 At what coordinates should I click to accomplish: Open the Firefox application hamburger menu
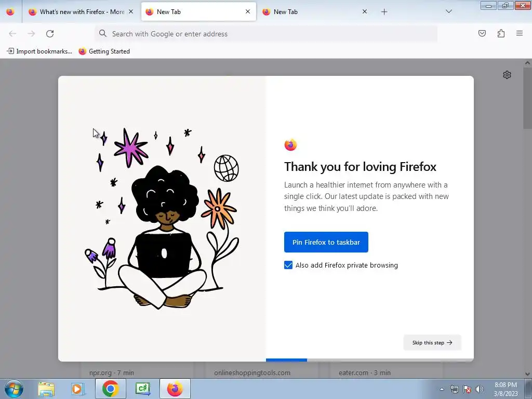point(520,33)
